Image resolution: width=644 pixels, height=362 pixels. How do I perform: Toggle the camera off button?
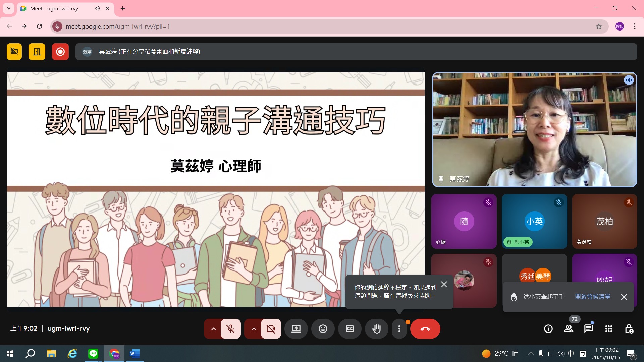pyautogui.click(x=271, y=329)
